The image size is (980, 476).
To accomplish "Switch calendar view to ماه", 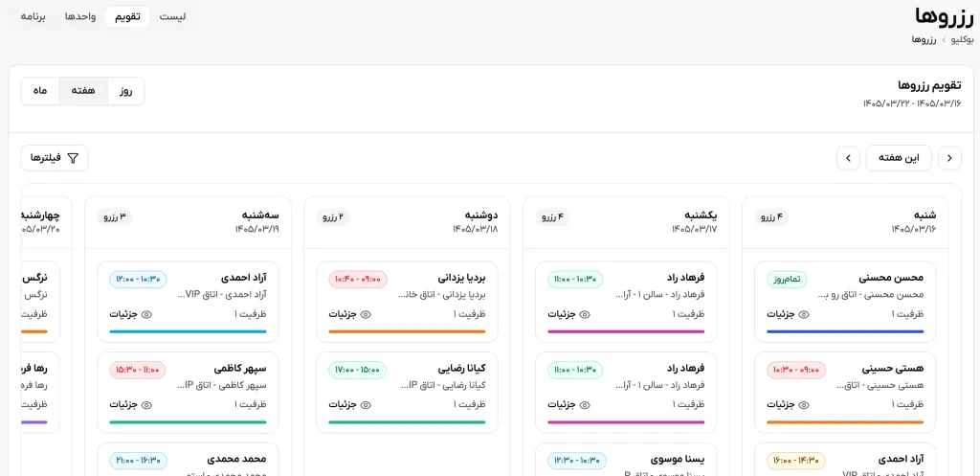I will pos(40,91).
